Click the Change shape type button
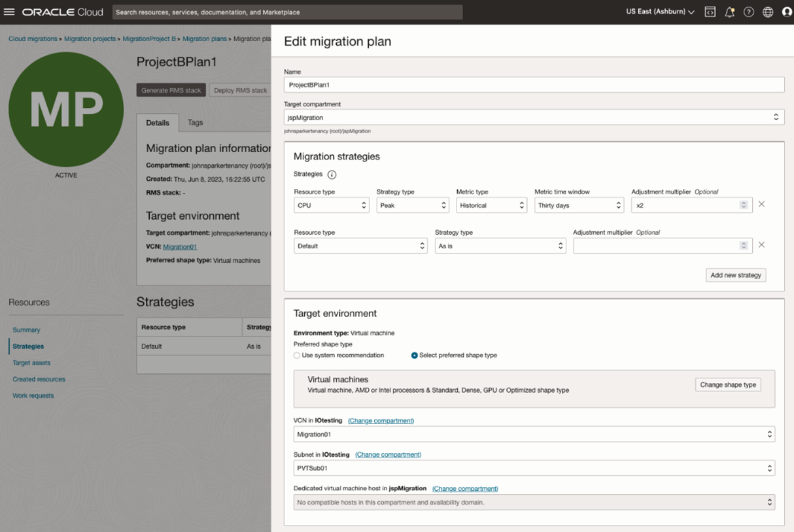The width and height of the screenshot is (794, 532). (728, 384)
